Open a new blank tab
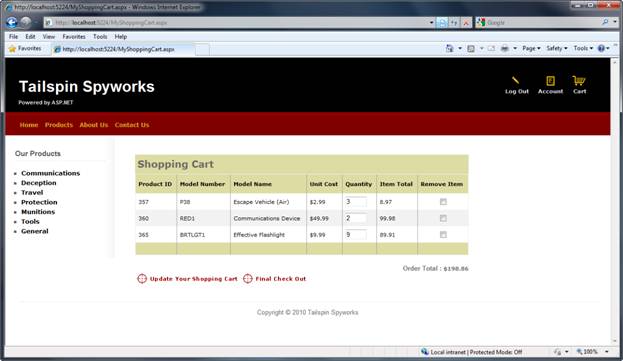The image size is (623, 361). pyautogui.click(x=202, y=50)
